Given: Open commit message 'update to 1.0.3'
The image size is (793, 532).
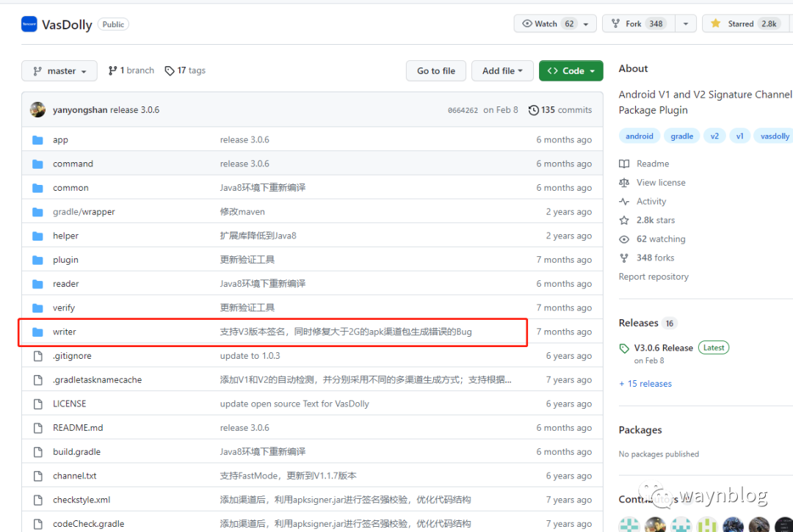Looking at the screenshot, I should click(x=250, y=356).
